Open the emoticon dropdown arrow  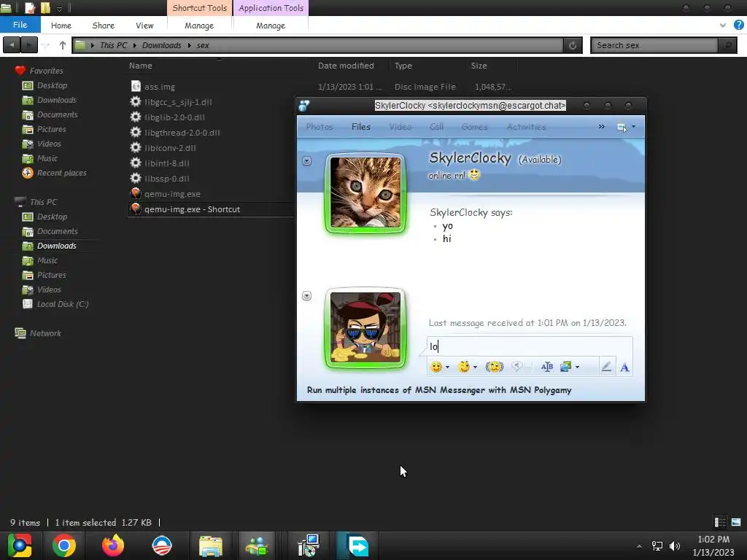[447, 367]
